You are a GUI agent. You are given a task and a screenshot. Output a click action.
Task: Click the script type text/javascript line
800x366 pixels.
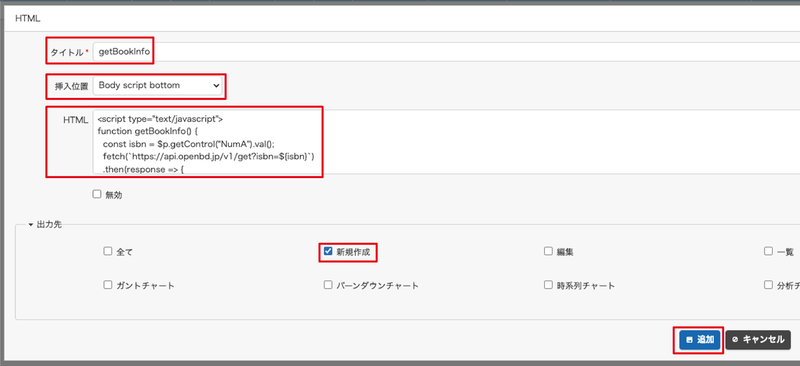pyautogui.click(x=161, y=119)
